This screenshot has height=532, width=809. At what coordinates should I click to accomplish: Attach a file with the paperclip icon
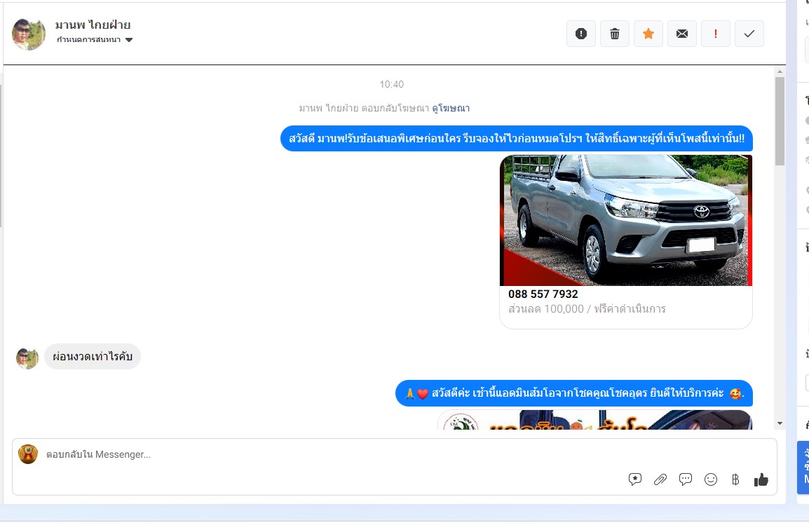pos(660,479)
